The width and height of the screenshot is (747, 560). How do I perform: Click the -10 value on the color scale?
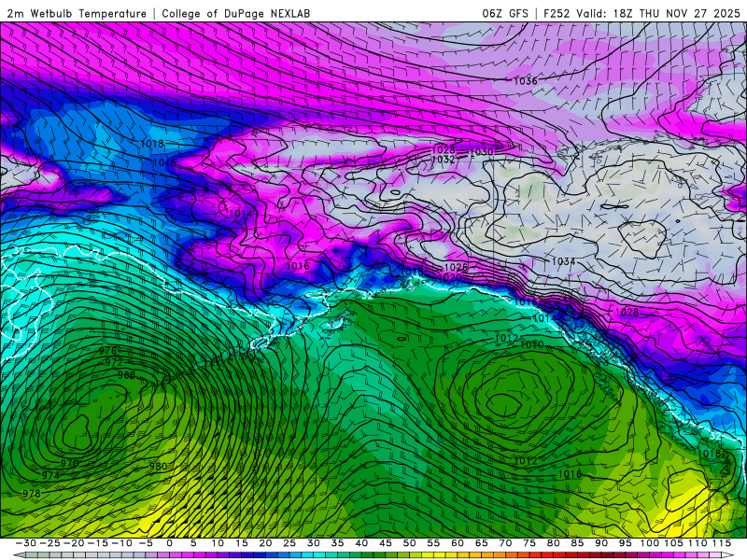(121, 543)
